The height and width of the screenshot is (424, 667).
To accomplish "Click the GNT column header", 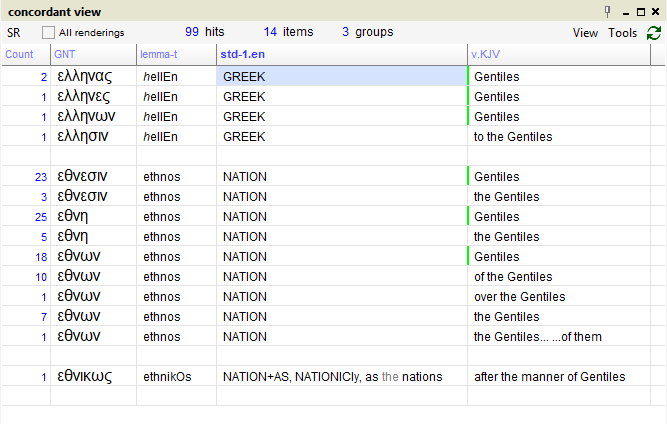I will 65,54.
